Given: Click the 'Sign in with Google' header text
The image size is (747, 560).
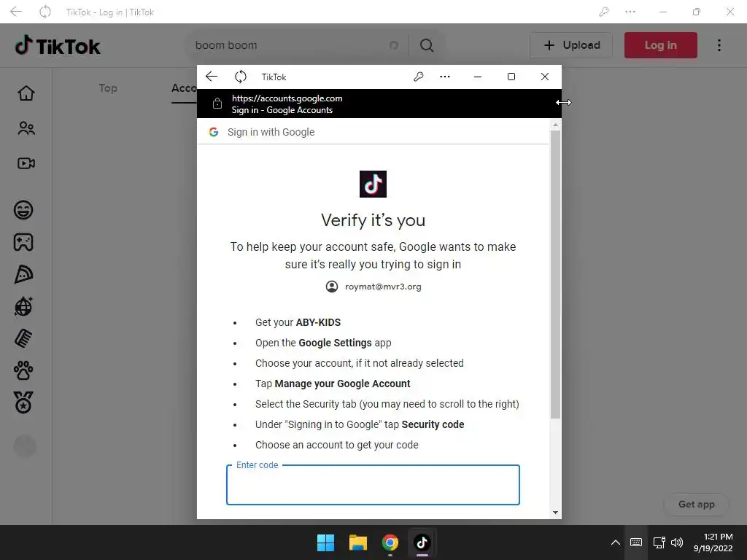Looking at the screenshot, I should point(271,132).
